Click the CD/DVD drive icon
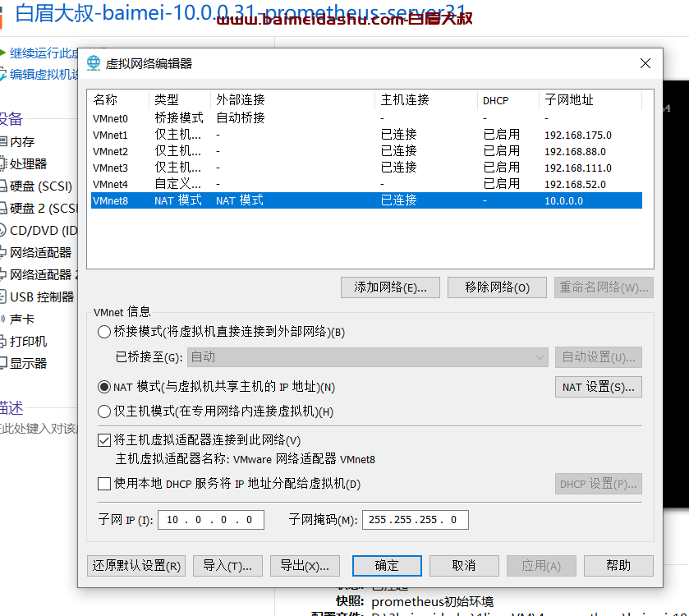Screen dimensions: 689x616 2,230
